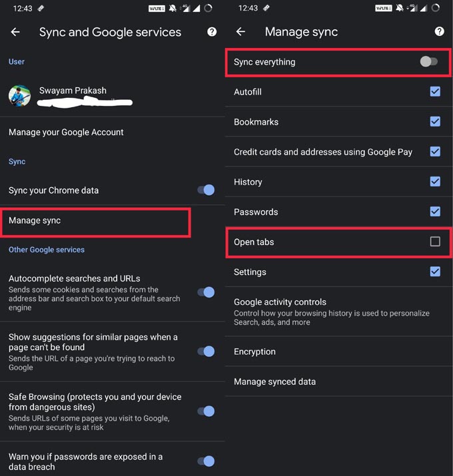Uncheck the Autofill checkbox
Image resolution: width=453 pixels, height=476 pixels.
[x=435, y=91]
